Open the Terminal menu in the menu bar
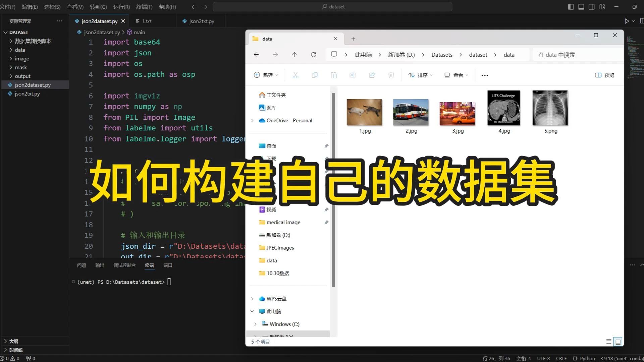 (144, 7)
